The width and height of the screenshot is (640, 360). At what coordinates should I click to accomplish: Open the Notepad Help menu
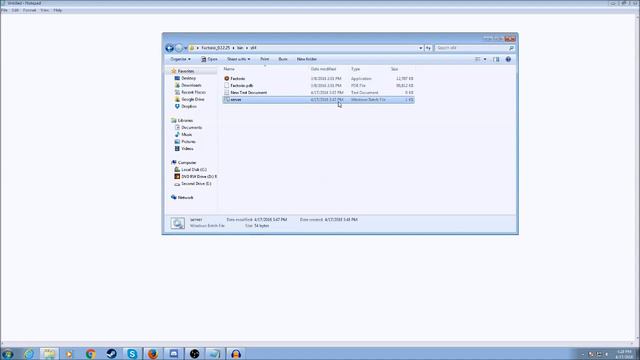click(x=58, y=10)
